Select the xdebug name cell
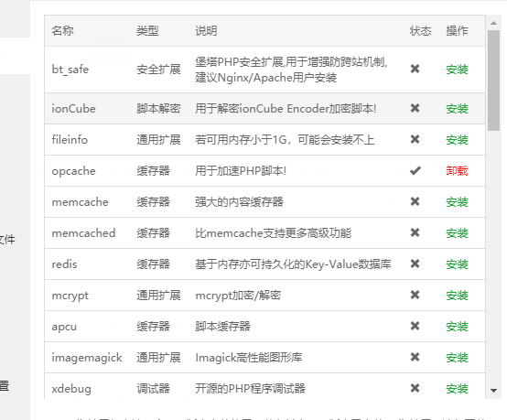 [71, 389]
